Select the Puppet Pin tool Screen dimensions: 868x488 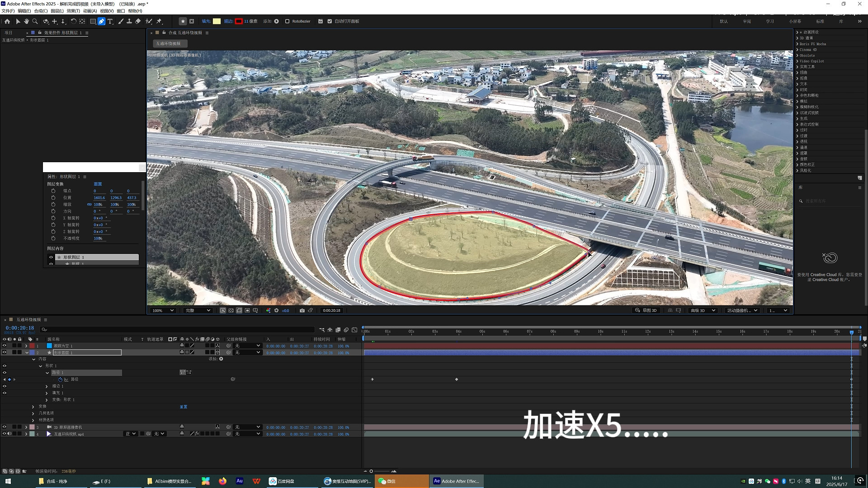159,21
